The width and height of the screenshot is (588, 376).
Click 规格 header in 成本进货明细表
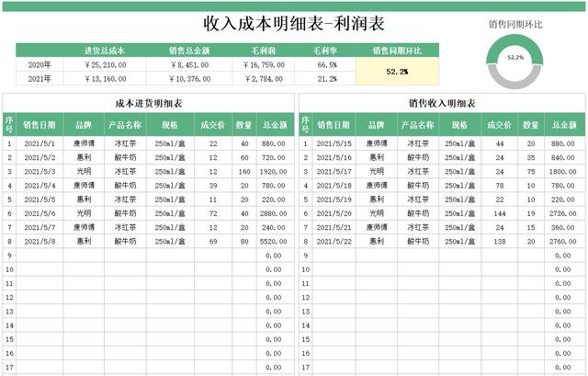(x=170, y=125)
